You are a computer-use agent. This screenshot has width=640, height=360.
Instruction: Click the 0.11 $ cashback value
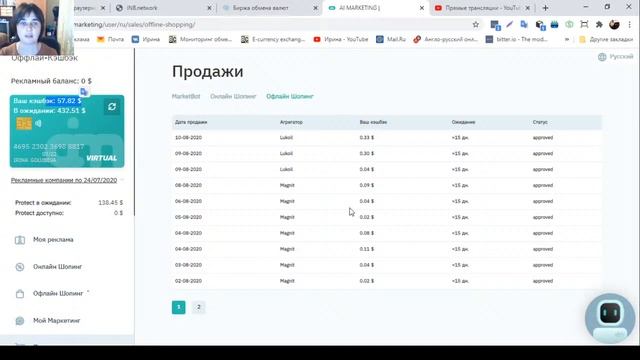(367, 249)
